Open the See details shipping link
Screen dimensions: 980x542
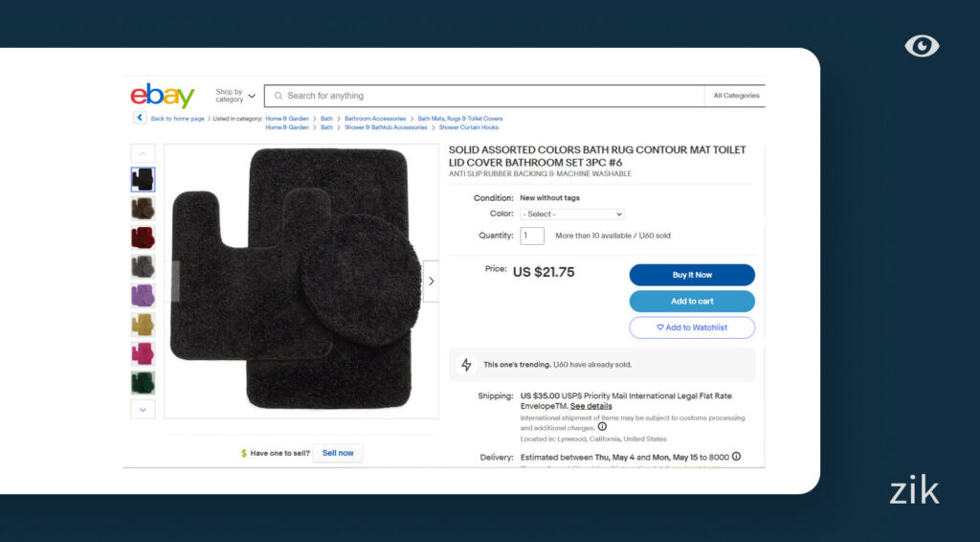(x=590, y=406)
